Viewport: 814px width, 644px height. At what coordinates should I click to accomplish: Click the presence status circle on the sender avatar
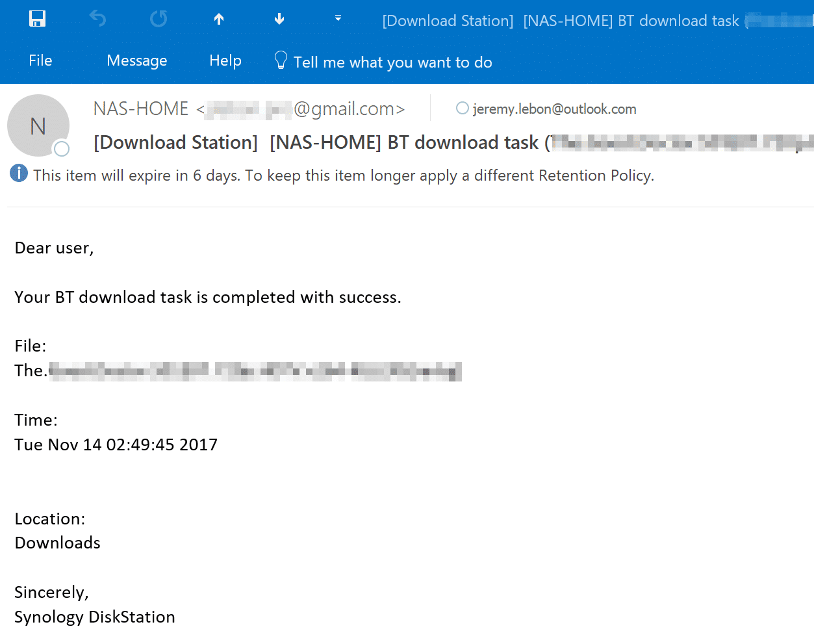62,149
